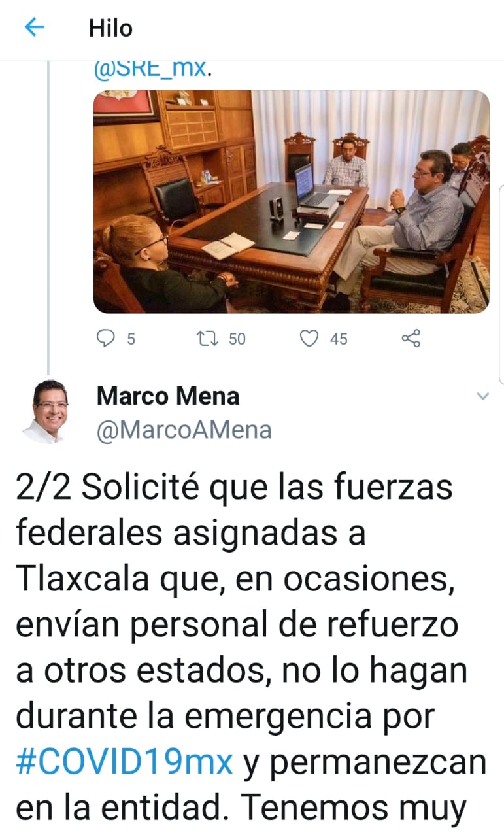Open the #COVID19mx hashtag

coord(124,762)
